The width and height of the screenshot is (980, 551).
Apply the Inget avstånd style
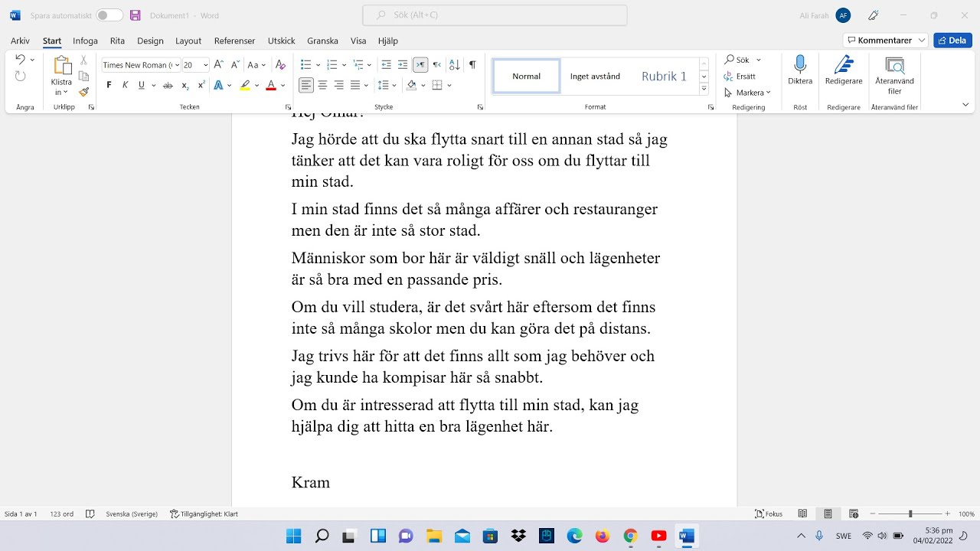595,77
